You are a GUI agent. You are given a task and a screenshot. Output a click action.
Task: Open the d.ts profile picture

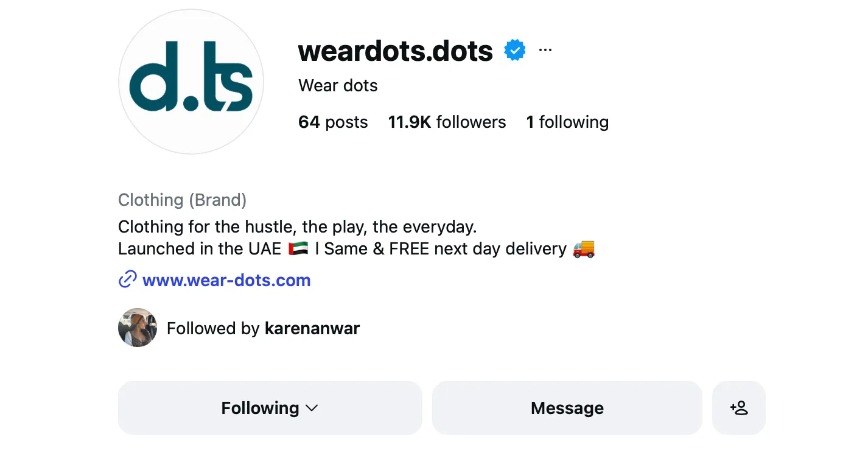(x=191, y=82)
